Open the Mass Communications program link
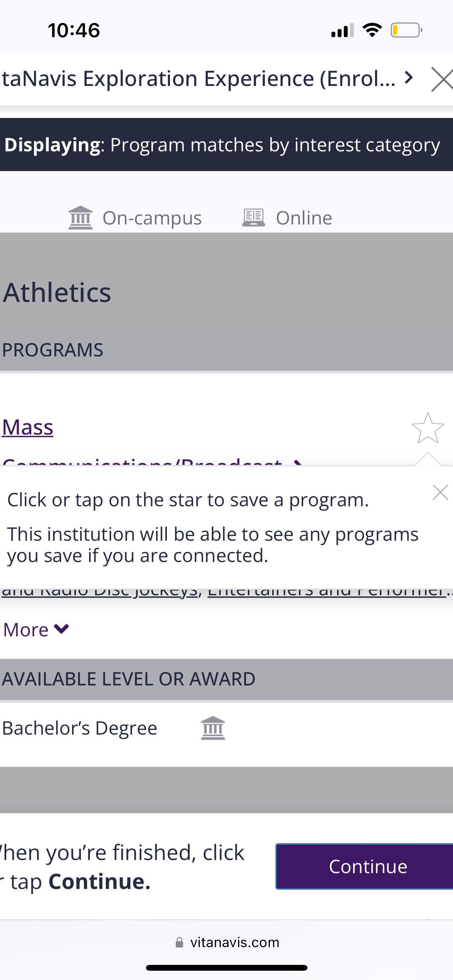453x980 pixels. (28, 427)
